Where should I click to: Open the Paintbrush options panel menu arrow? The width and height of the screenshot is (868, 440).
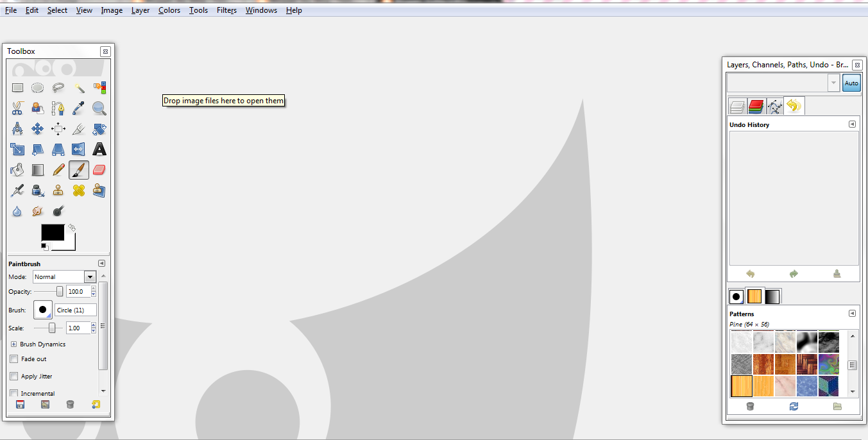tap(101, 264)
